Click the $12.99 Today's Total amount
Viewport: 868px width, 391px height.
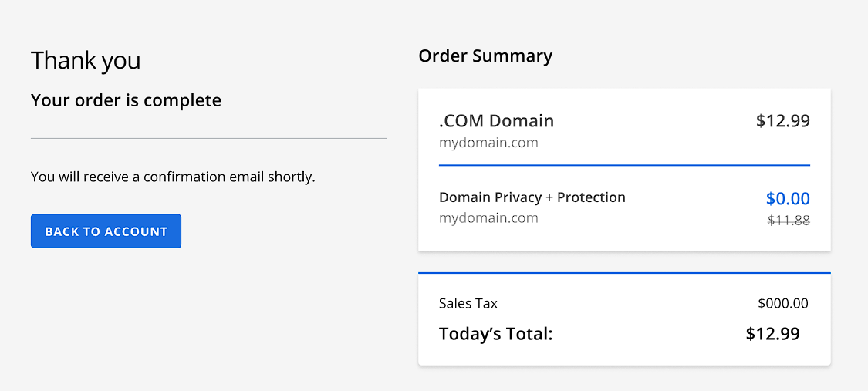[x=772, y=334]
